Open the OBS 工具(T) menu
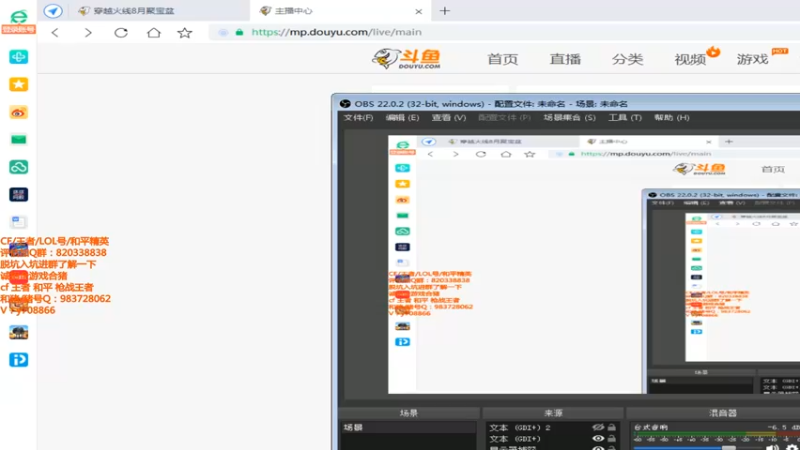 [x=625, y=117]
